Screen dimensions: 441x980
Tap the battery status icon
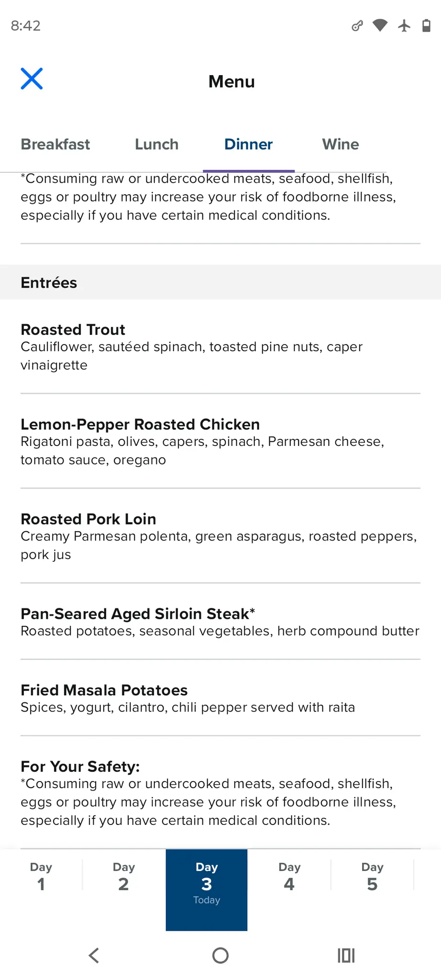[426, 25]
